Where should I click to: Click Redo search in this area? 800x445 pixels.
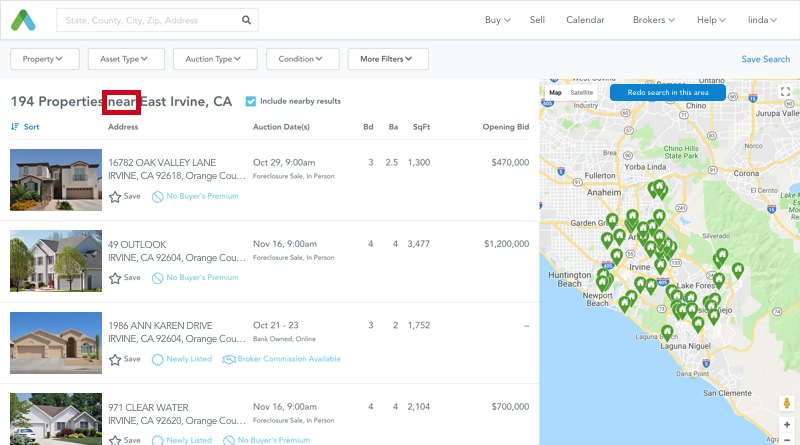click(668, 92)
